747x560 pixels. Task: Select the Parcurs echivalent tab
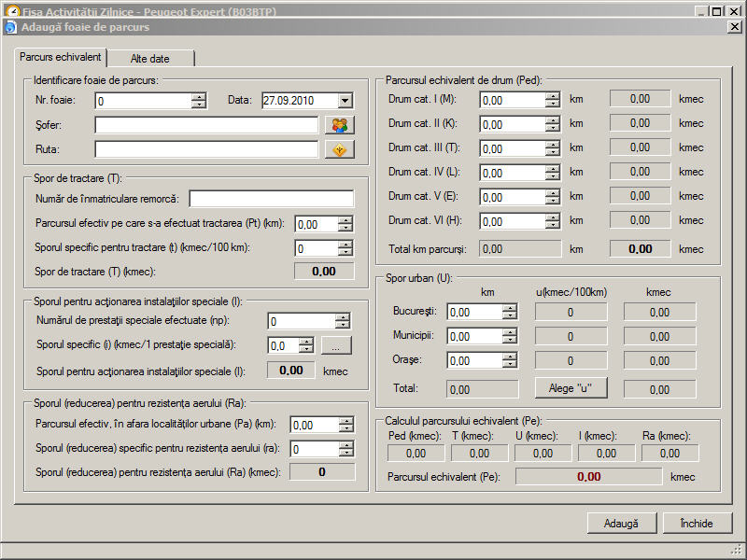coord(61,58)
